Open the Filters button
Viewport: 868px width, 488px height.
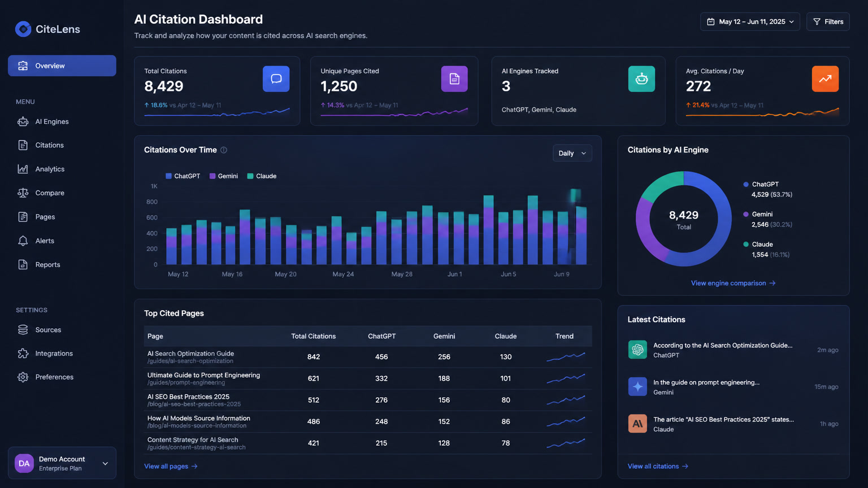[828, 21]
